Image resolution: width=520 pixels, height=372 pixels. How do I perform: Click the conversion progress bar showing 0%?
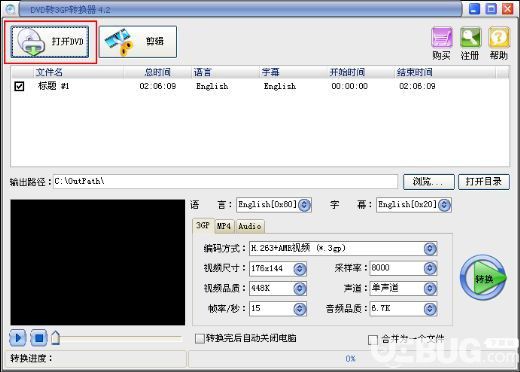click(349, 359)
